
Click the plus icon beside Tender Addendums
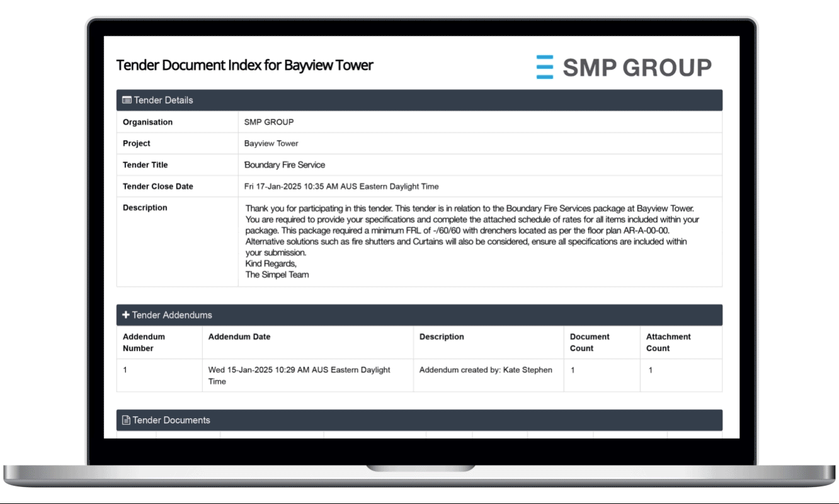click(x=126, y=315)
